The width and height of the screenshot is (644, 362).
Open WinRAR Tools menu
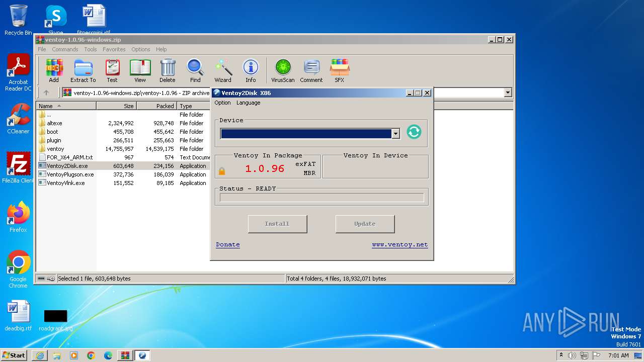(x=91, y=49)
